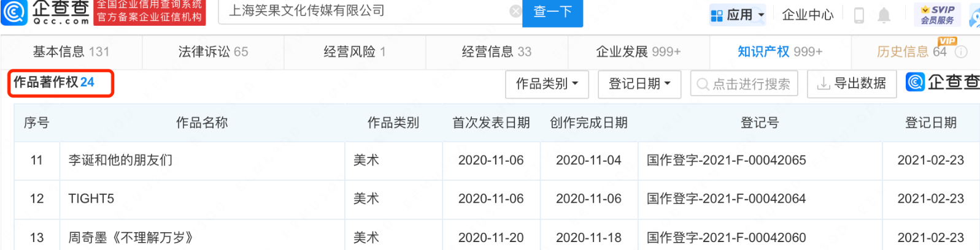Click the creation date 2020-11-18
Image resolution: width=980 pixels, height=250 pixels.
coord(588,238)
